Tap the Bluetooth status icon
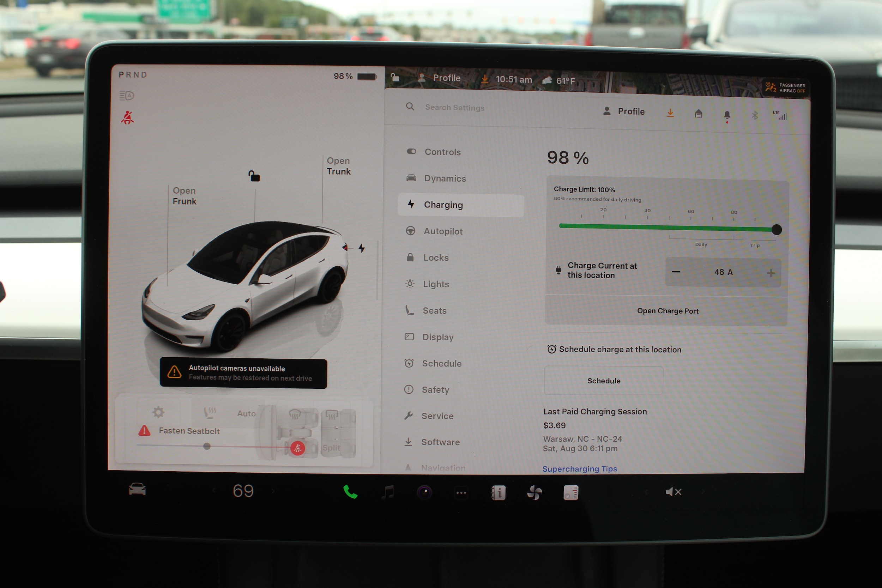The width and height of the screenshot is (882, 588). pos(755,115)
